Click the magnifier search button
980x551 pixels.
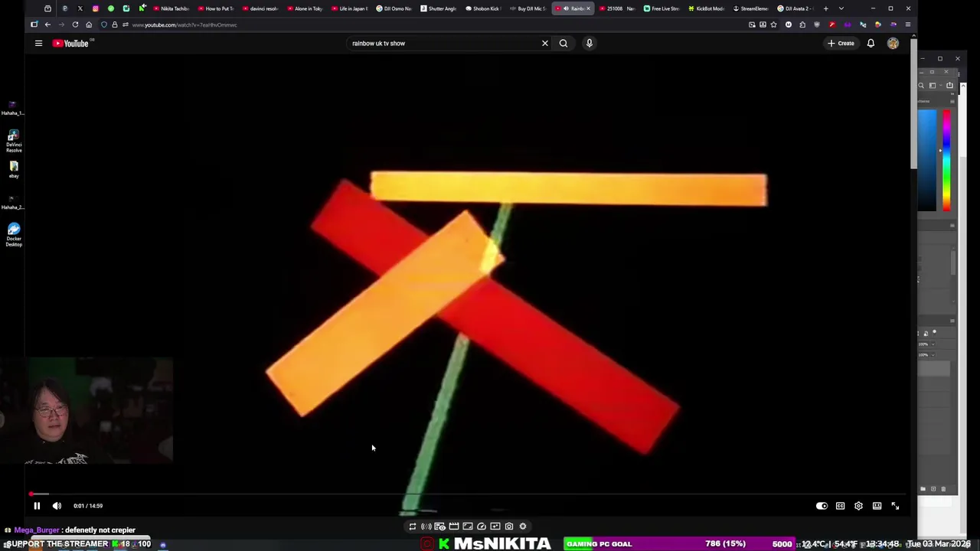click(563, 44)
